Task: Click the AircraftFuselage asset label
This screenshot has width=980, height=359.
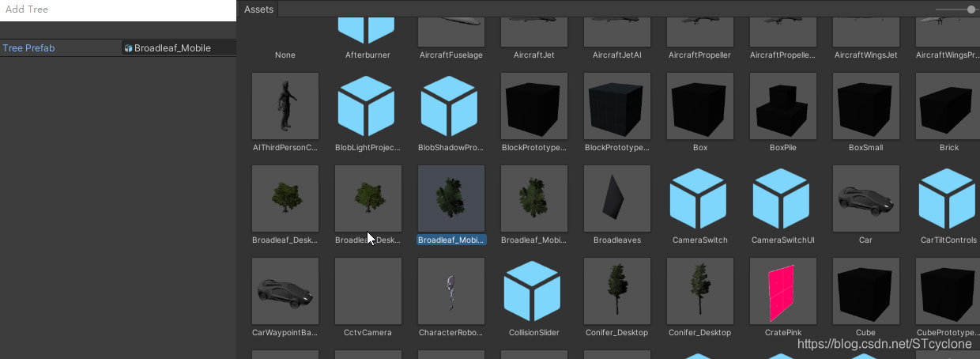Action: [x=450, y=55]
